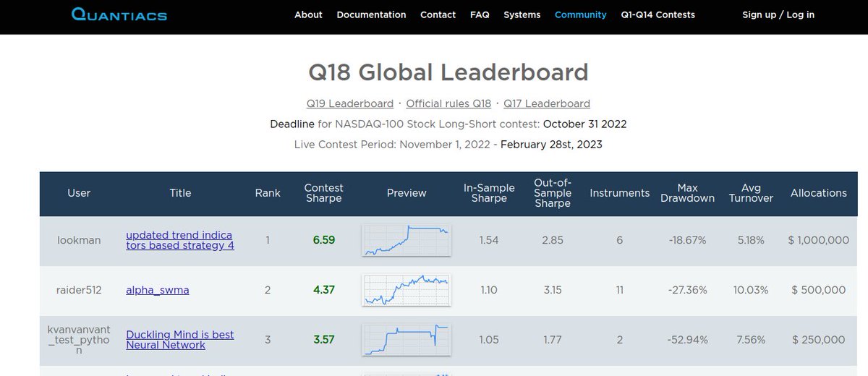The image size is (868, 376).
Task: Click max drawdown -52.94%
Action: (x=687, y=340)
